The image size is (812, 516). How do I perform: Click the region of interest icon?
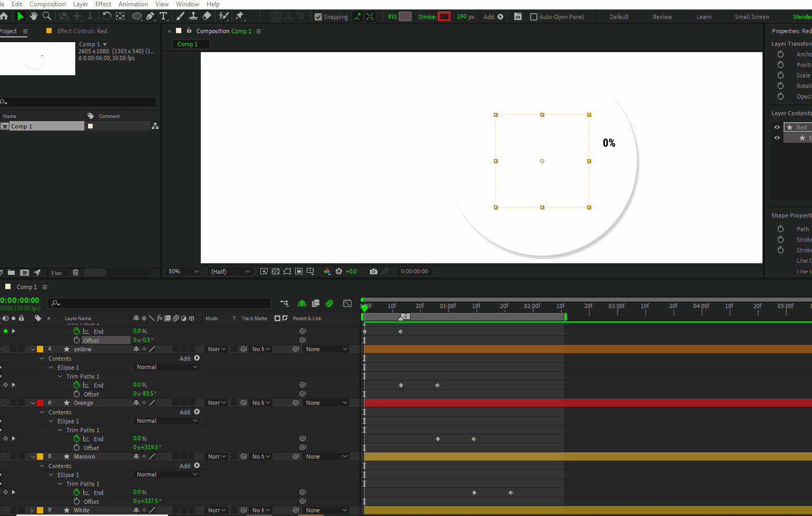[299, 271]
